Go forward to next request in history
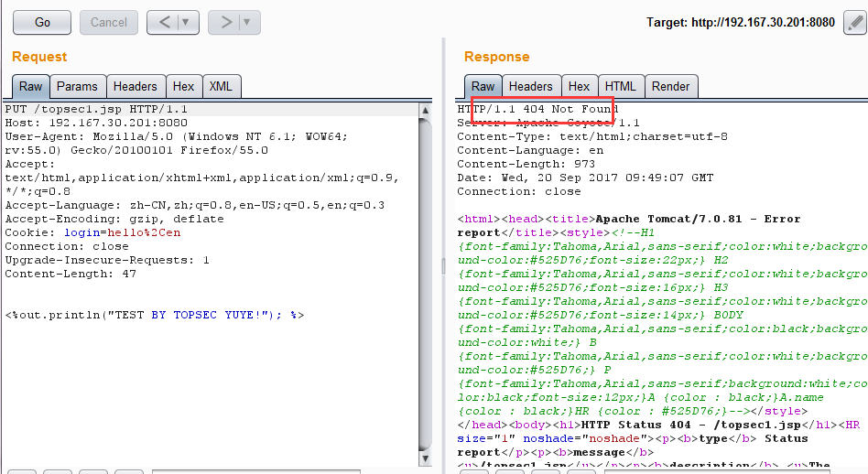This screenshot has width=868, height=474. click(x=226, y=23)
